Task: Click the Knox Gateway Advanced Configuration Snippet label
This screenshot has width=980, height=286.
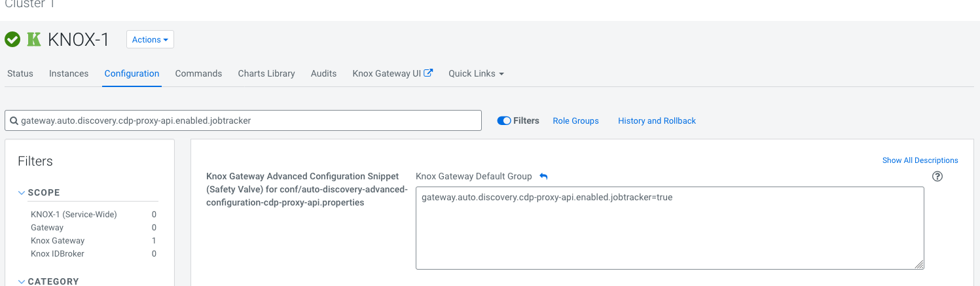Action: coord(307,189)
